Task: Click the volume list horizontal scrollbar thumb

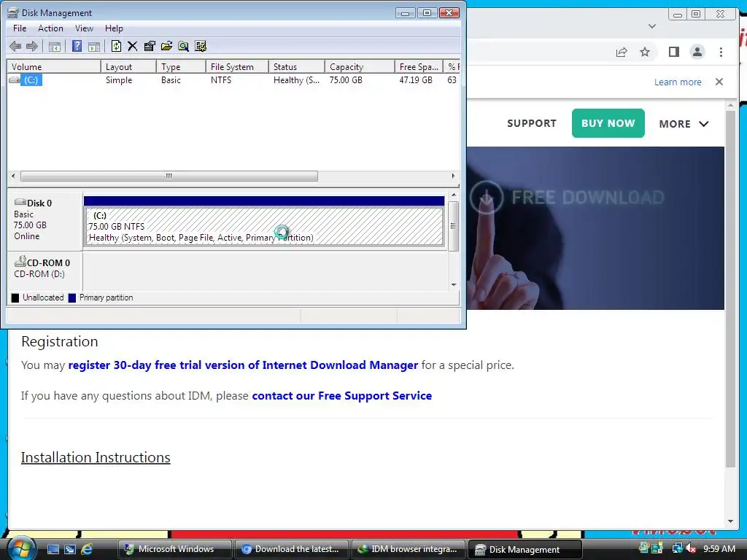Action: pos(169,176)
